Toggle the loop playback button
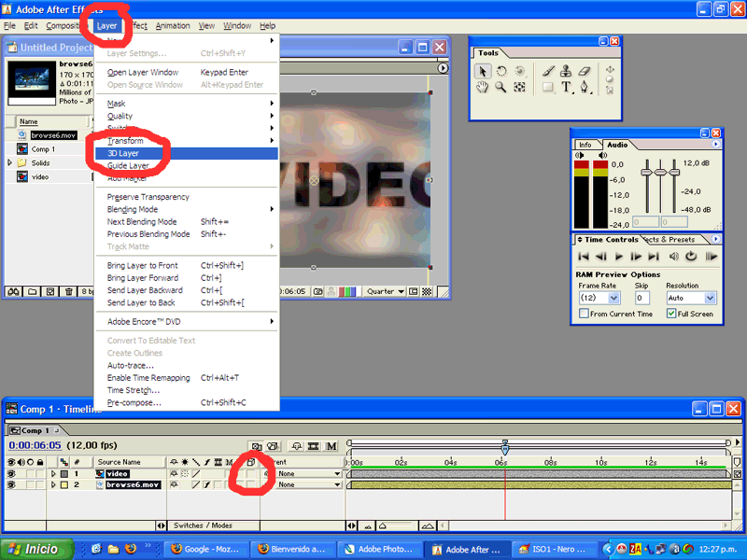This screenshot has height=560, width=747. [x=691, y=257]
